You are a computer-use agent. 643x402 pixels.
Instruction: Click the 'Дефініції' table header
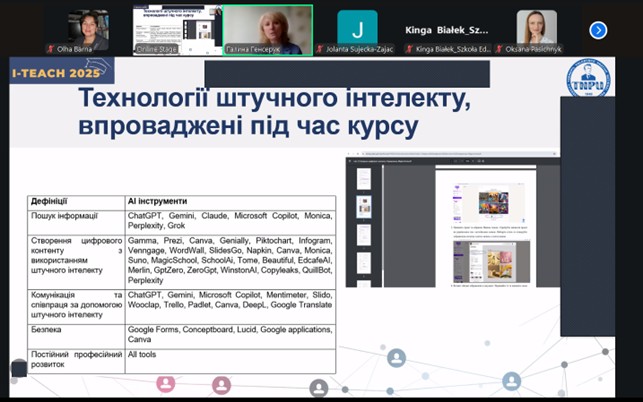click(x=76, y=203)
